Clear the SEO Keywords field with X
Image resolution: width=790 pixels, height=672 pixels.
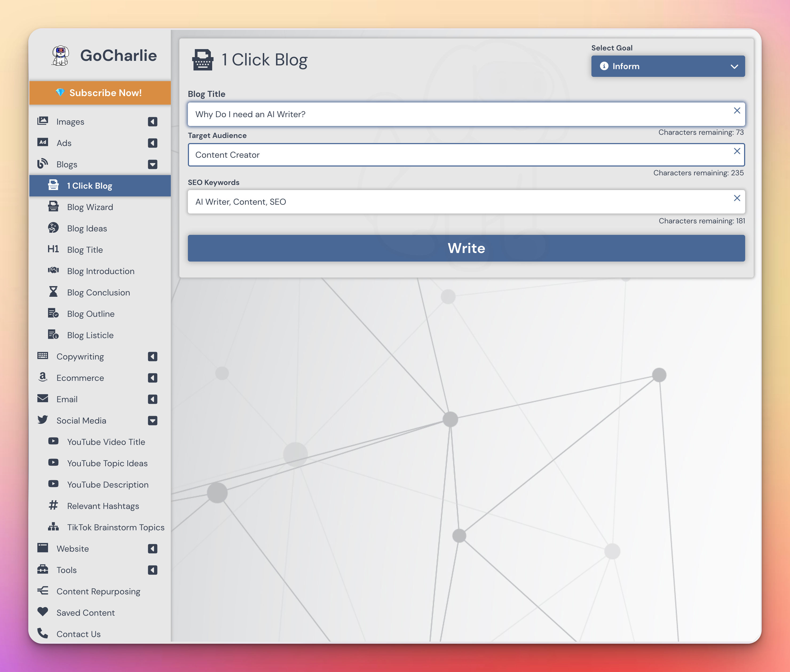737,198
